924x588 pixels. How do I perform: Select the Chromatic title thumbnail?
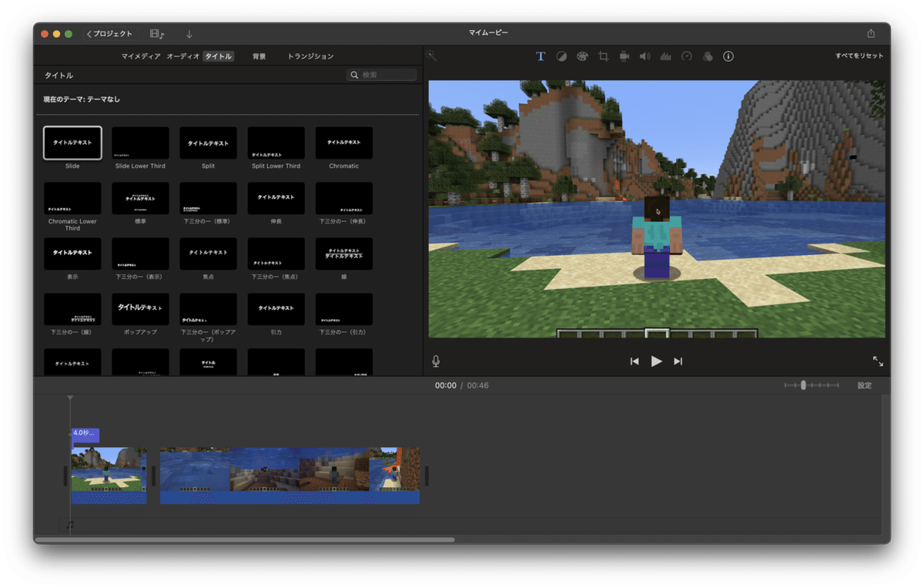(343, 143)
